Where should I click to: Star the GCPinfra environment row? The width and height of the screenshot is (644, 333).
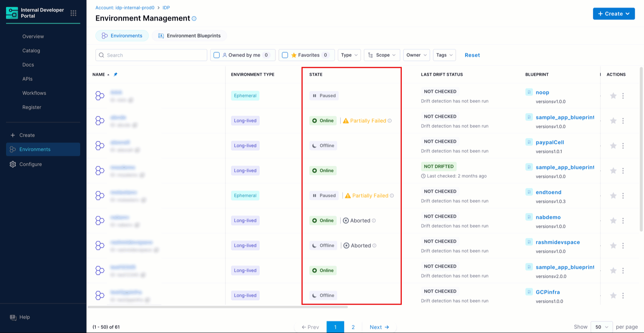(x=613, y=296)
